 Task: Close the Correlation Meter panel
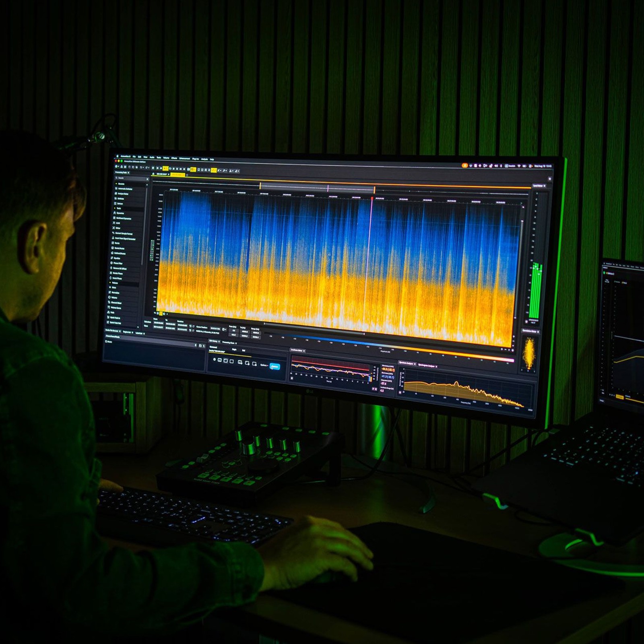coord(538,332)
